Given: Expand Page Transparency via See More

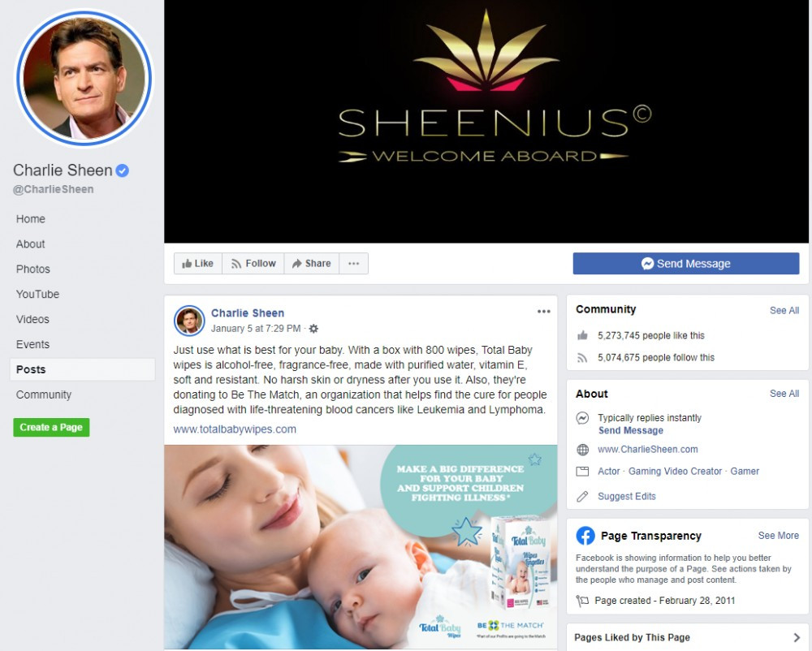Looking at the screenshot, I should click(779, 536).
